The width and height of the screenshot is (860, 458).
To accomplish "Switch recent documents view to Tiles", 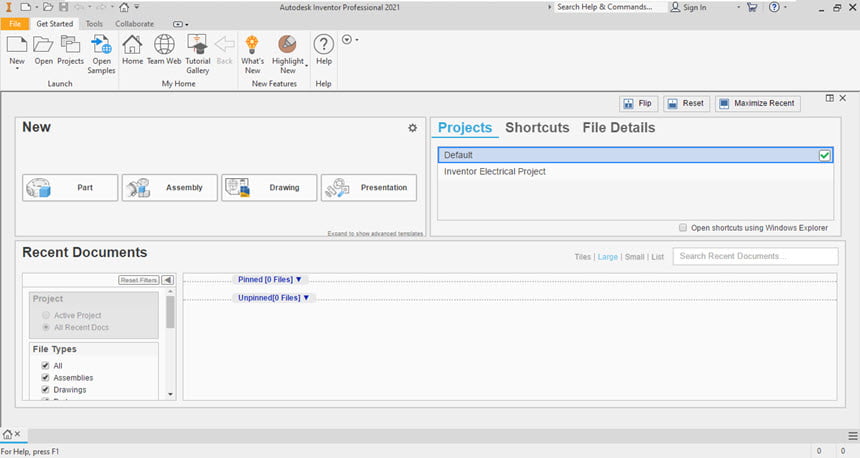I will 582,257.
